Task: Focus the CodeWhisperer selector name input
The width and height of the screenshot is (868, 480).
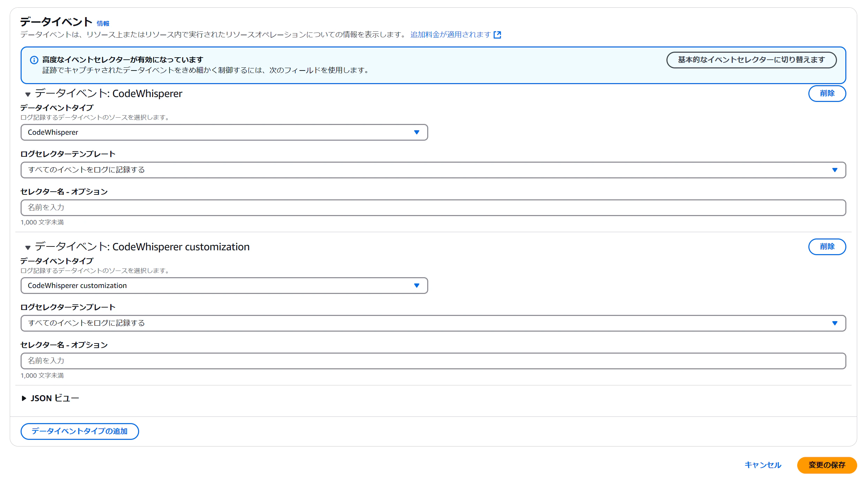Action: tap(433, 208)
